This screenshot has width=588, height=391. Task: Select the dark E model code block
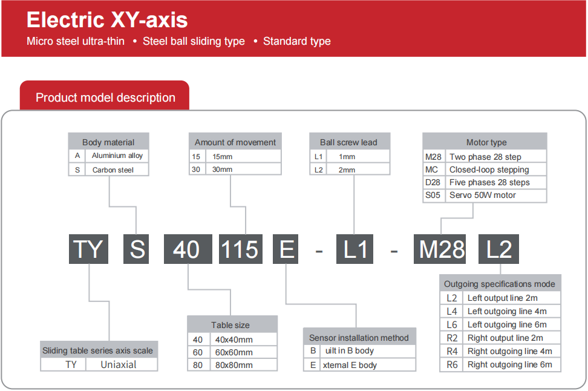point(286,249)
